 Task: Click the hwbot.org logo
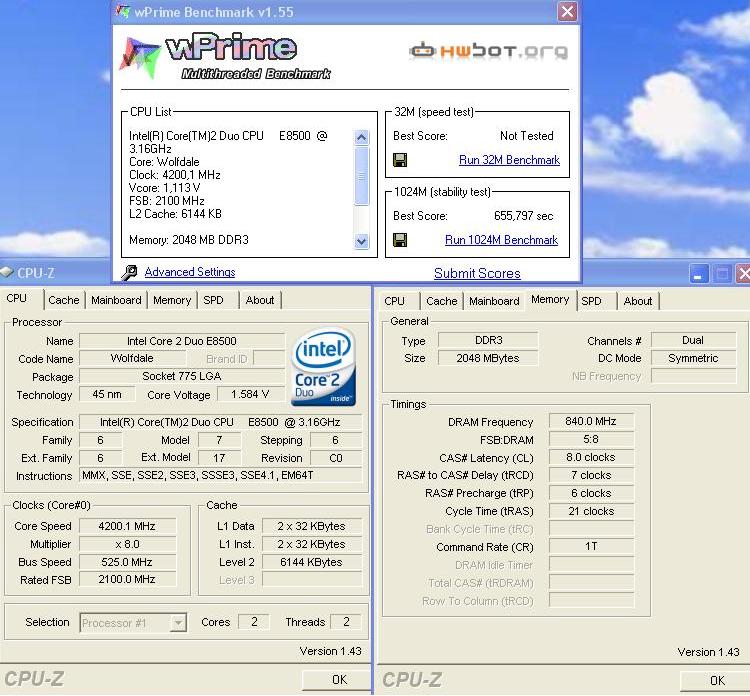click(x=489, y=51)
